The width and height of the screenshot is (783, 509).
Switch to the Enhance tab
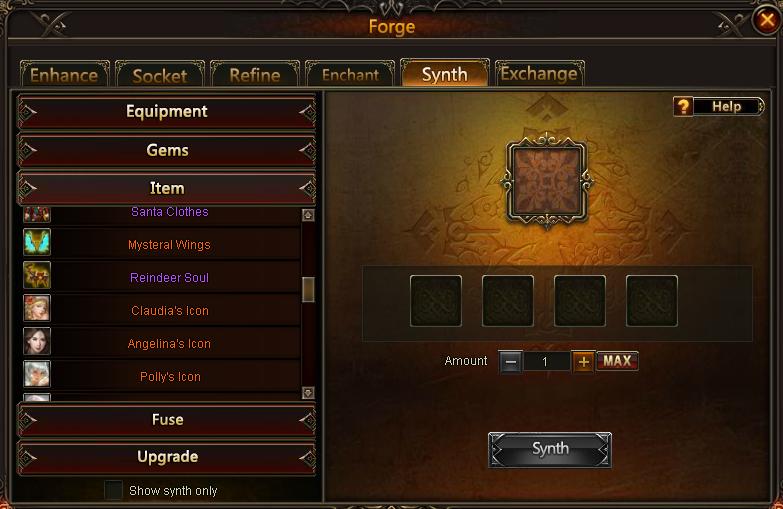coord(64,74)
